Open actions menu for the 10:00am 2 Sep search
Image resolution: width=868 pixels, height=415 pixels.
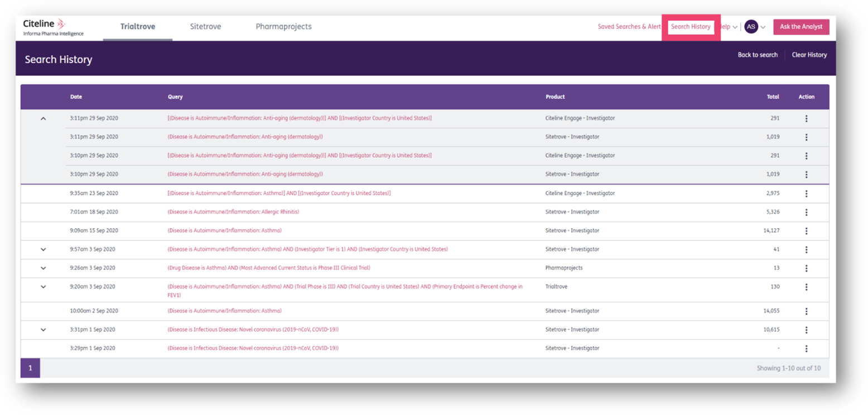click(806, 311)
